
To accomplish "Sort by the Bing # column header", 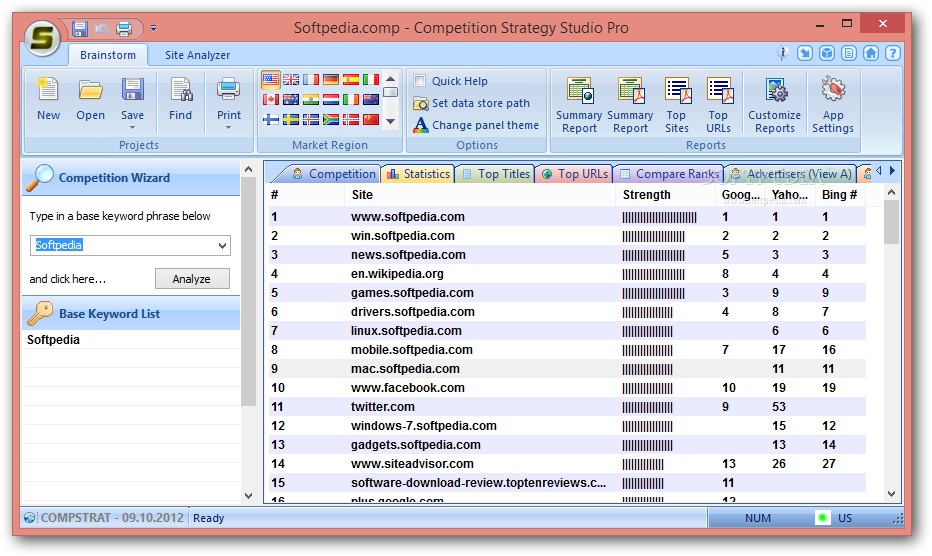I will point(839,195).
